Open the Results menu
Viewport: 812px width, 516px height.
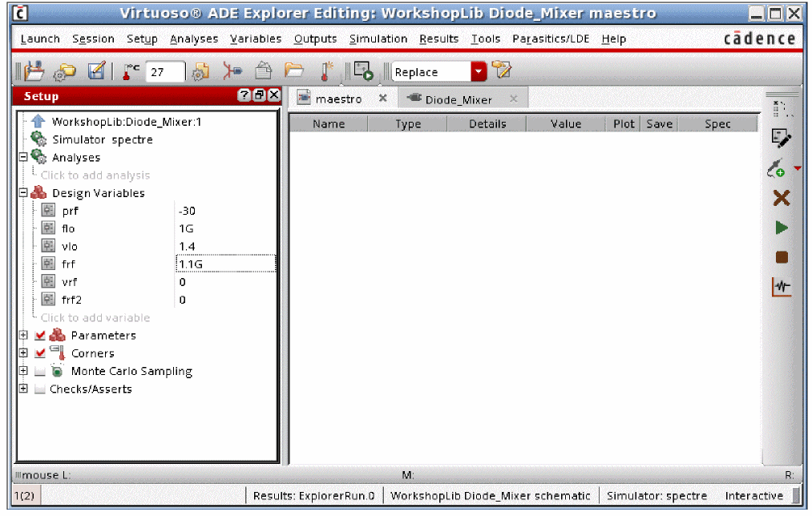(438, 38)
